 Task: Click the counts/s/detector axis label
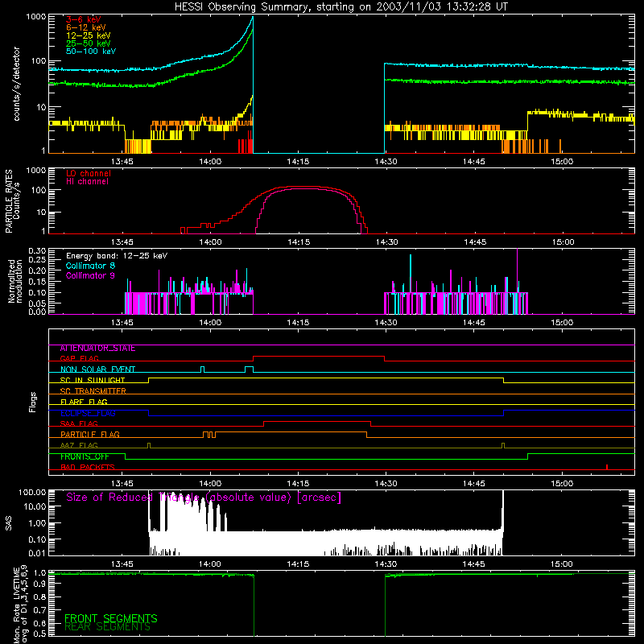(x=17, y=84)
